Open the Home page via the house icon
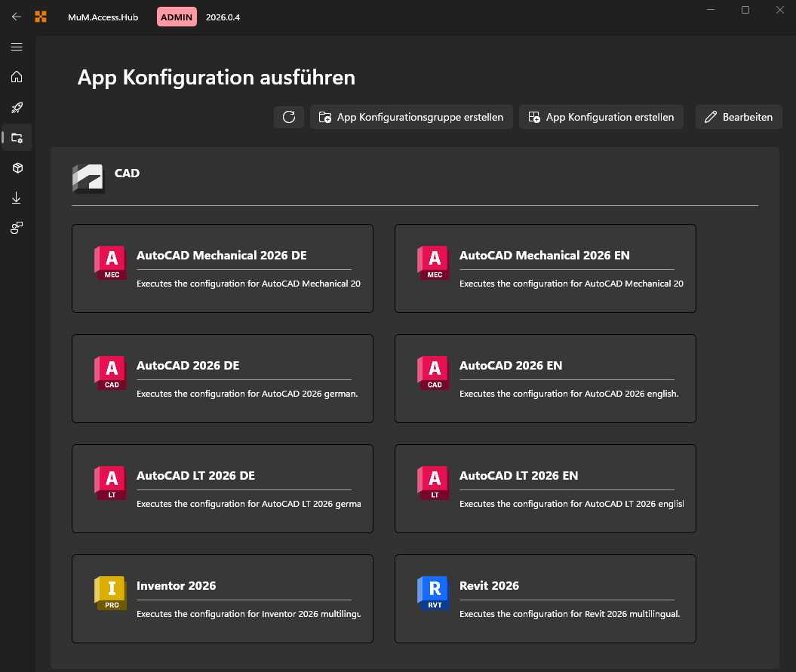The image size is (796, 672). click(x=16, y=77)
